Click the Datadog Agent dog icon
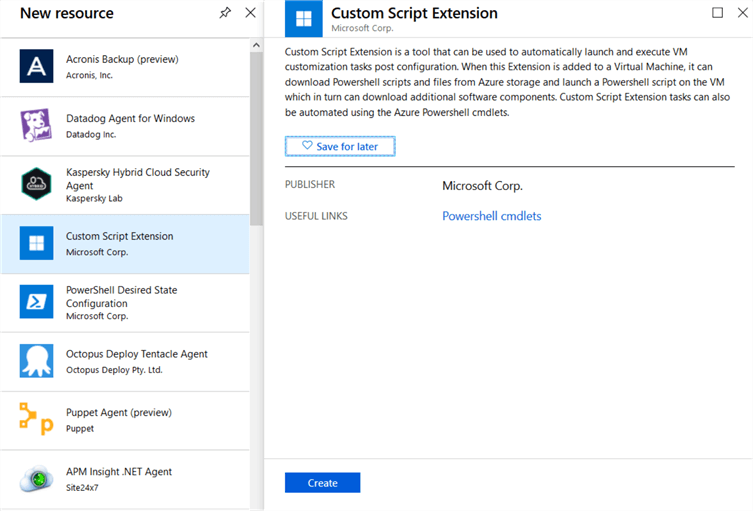The width and height of the screenshot is (753, 511). pos(36,125)
